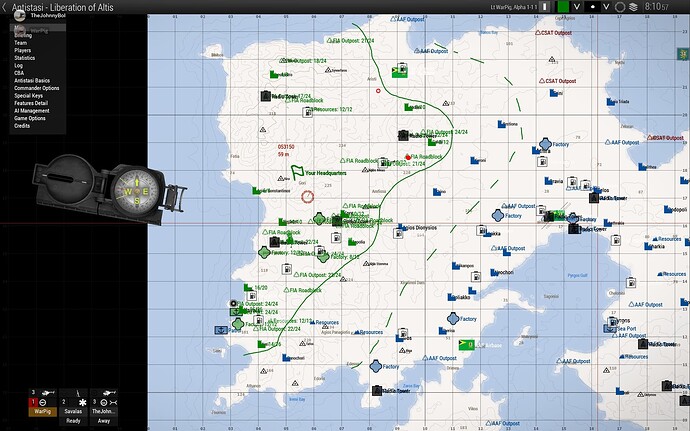The height and width of the screenshot is (431, 690).
Task: Select the Factory marker south near Zaros Bay
Action: tap(375, 366)
